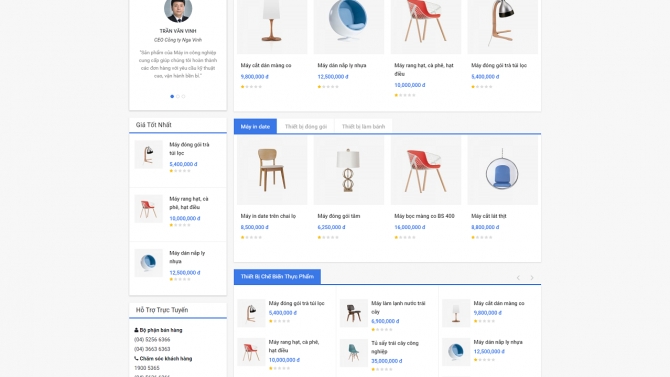Select second testimonial carousel dot
The width and height of the screenshot is (670, 377).
(178, 97)
